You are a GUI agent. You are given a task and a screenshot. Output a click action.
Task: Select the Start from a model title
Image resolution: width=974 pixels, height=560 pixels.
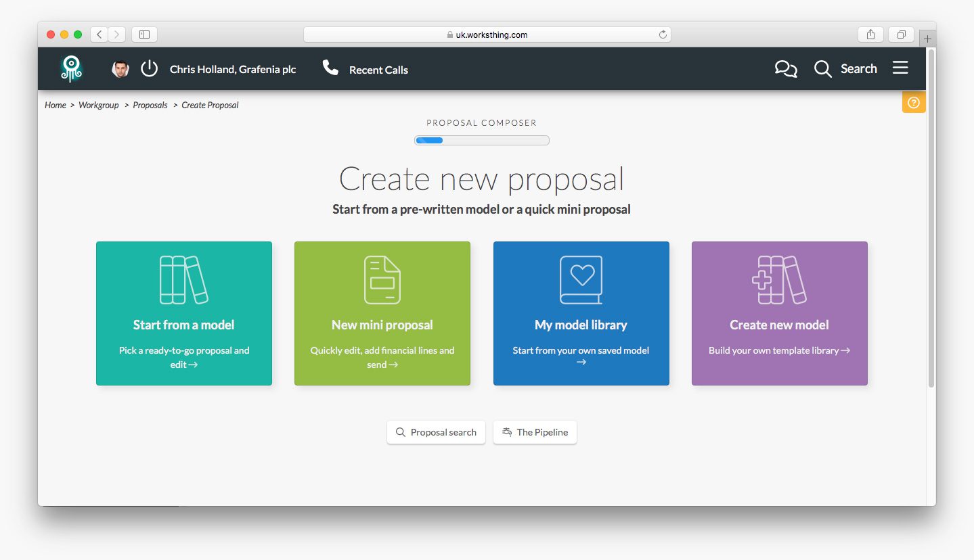(183, 325)
